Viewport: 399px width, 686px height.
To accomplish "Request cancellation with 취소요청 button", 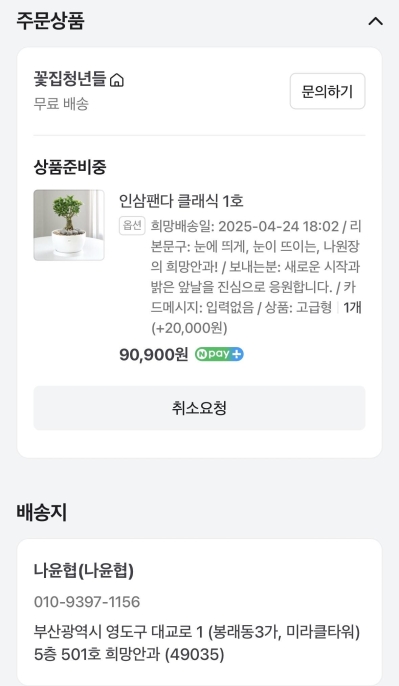I will [x=199, y=408].
